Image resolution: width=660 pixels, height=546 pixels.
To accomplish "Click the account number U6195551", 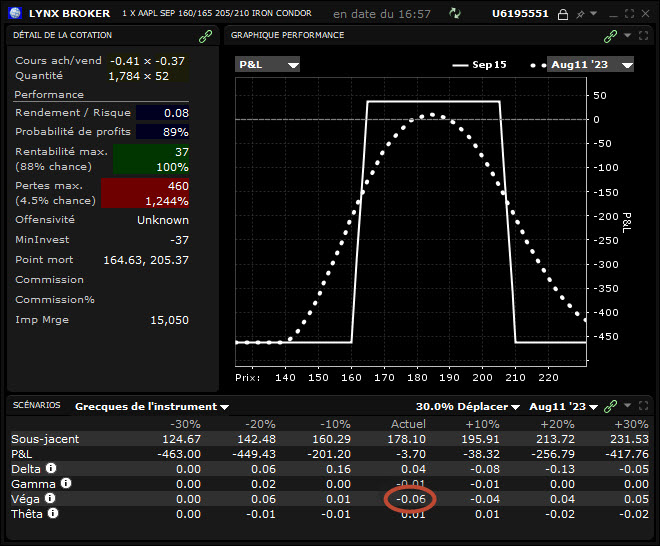I will coord(520,13).
